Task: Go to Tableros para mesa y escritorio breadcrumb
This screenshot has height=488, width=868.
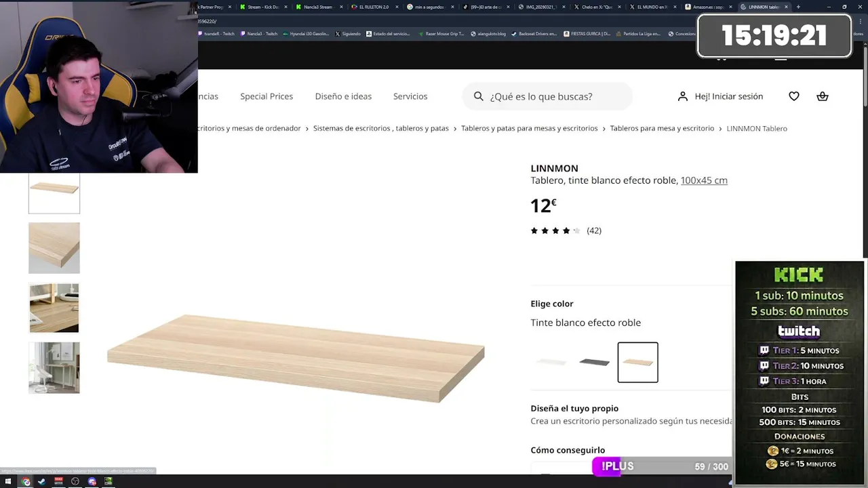Action: [662, 128]
